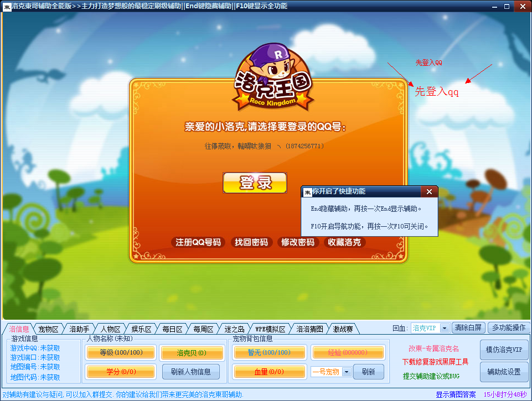Viewport: 532px width, 401px height.
Task: Select the QQ account 1874256771 entry
Action: coord(264,146)
